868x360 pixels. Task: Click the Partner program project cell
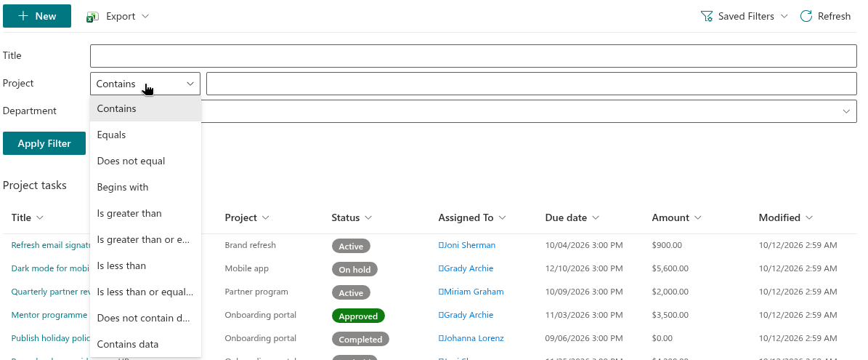tap(256, 292)
